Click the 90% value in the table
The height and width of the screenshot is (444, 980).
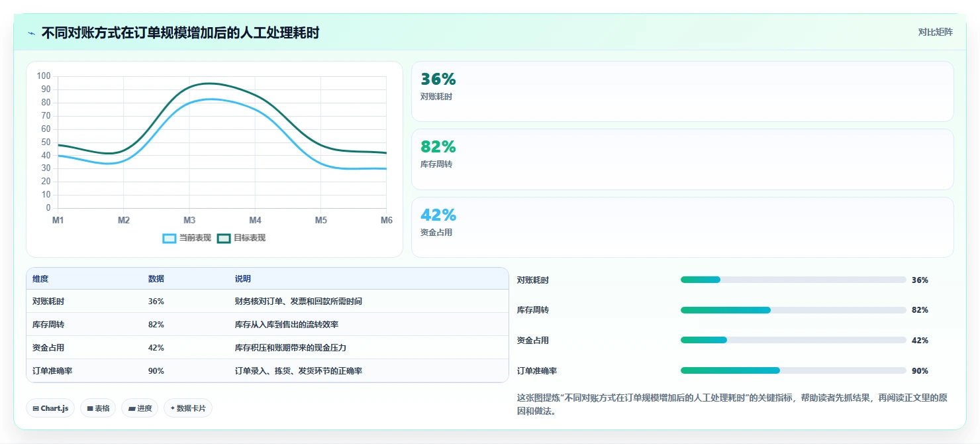tap(156, 370)
